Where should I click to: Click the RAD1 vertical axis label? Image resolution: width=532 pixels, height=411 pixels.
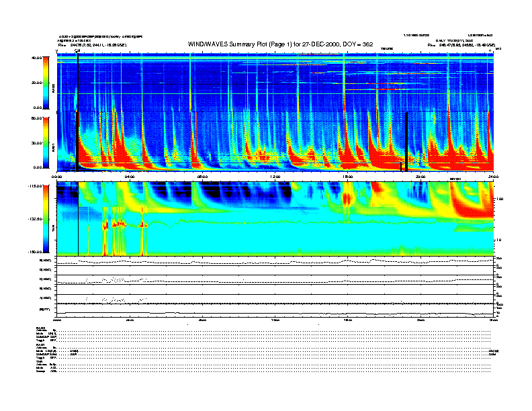coord(54,147)
